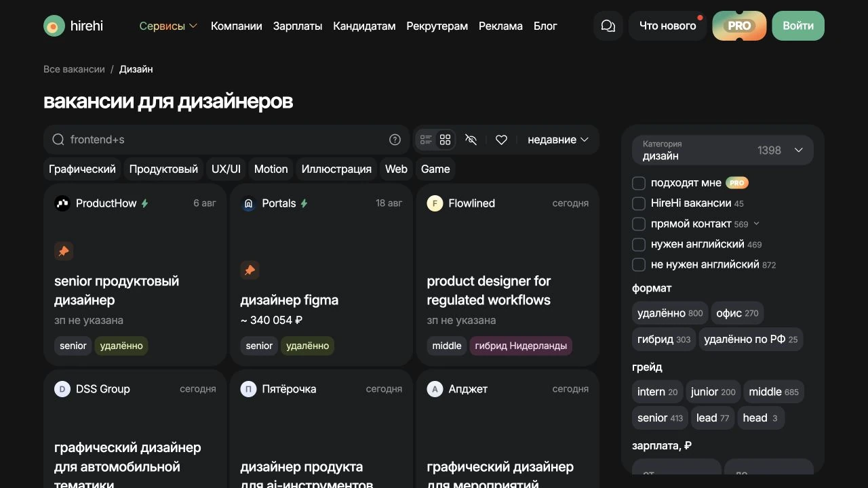Select the Продуктовый category tab
Screen dimensions: 868x488
coord(163,169)
